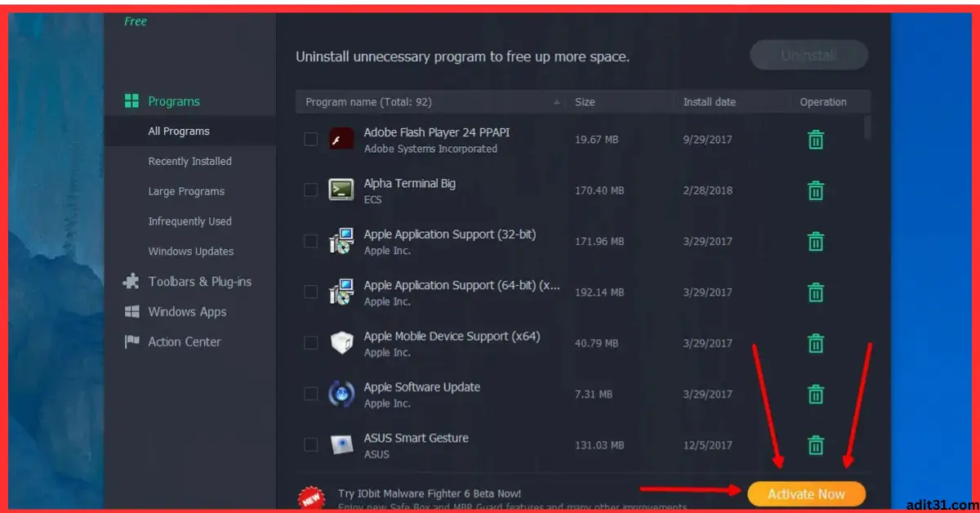980x513 pixels.
Task: Click Apple Application Support (32-bit) installer icon
Action: (x=341, y=242)
